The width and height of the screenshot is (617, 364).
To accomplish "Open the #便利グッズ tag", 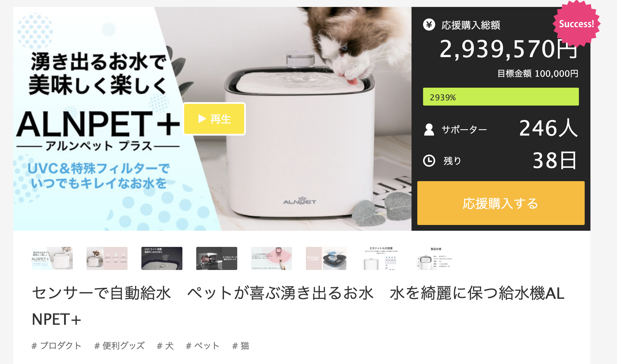I will 119,346.
